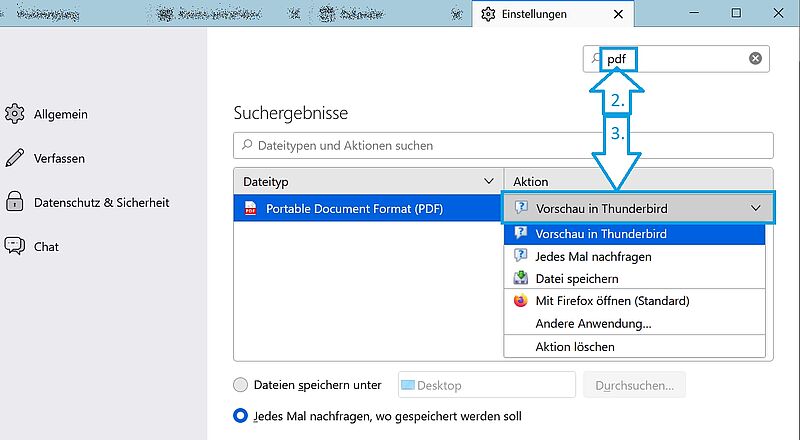Open Datenschutz & Sicherheit lock icon
Viewport: 800px width, 440px height.
(14, 202)
